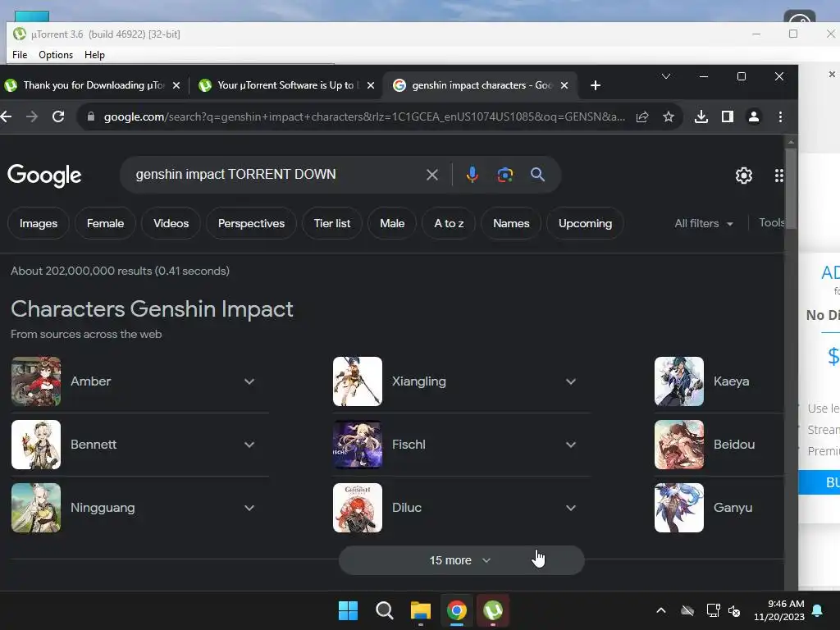
Task: Open the All filters dropdown
Action: (x=703, y=223)
